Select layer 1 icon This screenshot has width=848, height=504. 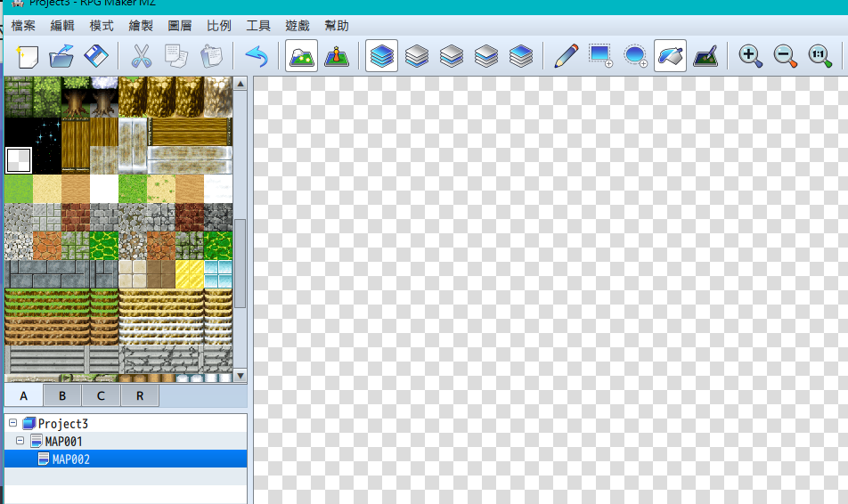coord(417,56)
